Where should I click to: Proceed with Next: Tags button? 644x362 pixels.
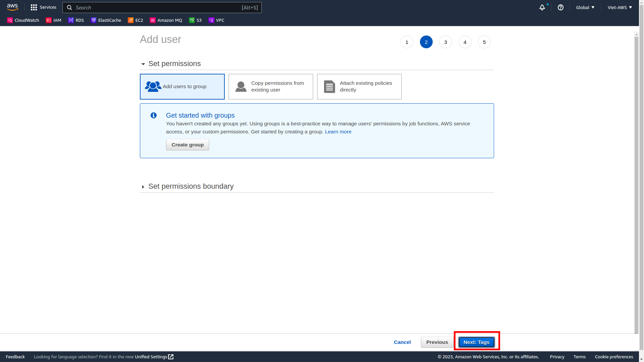tap(477, 342)
